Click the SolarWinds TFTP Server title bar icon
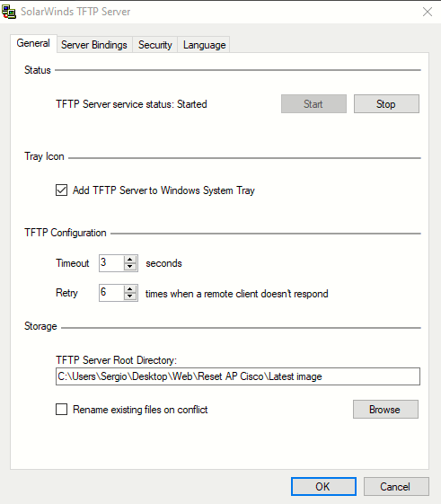Image resolution: width=441 pixels, height=504 pixels. 9,12
